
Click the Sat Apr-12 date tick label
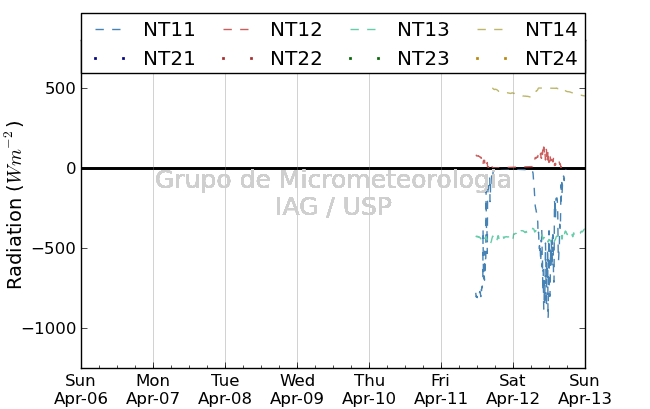(513, 389)
